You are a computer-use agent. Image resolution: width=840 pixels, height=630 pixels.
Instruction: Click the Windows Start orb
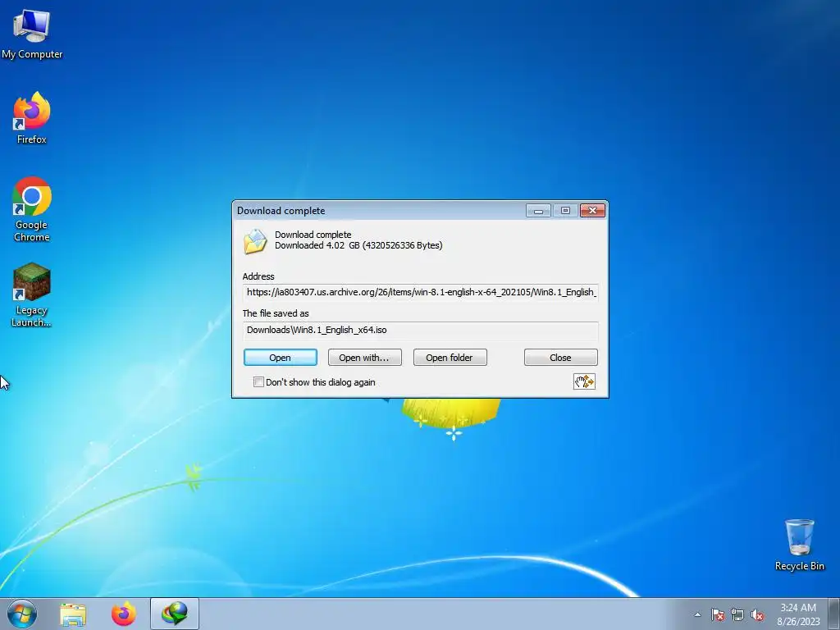pos(22,614)
